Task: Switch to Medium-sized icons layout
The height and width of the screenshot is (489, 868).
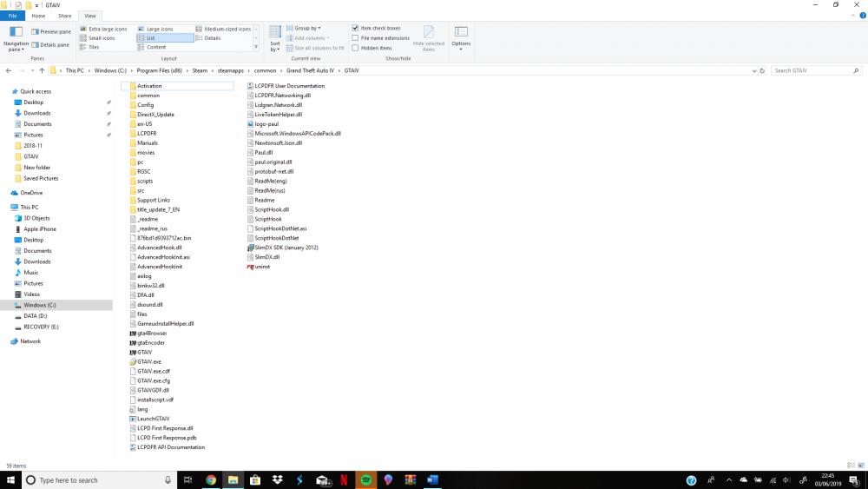Action: click(x=223, y=29)
